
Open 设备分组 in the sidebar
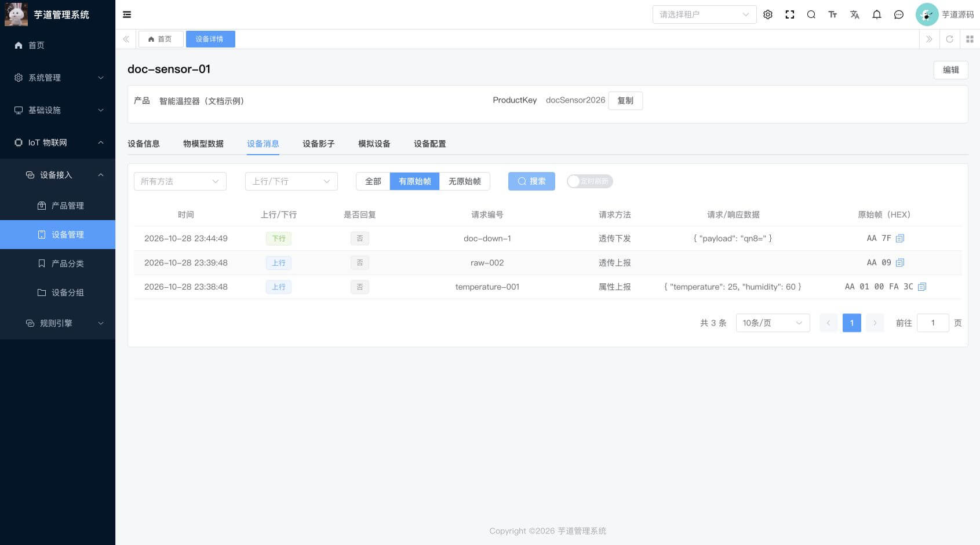tap(58, 292)
